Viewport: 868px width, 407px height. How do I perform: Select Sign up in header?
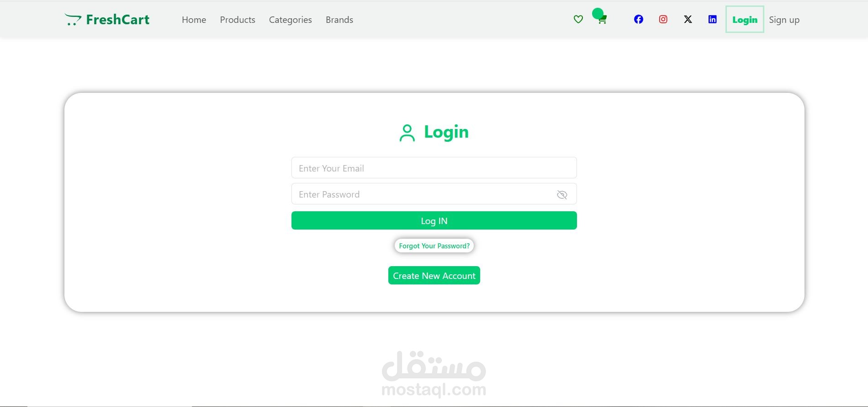(784, 20)
